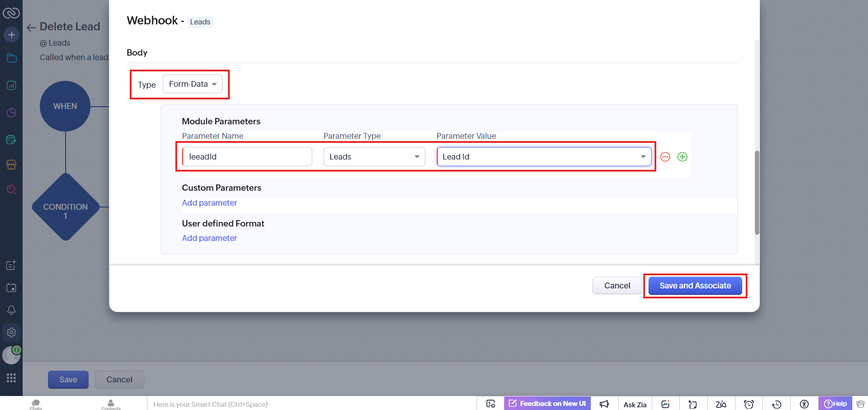Image resolution: width=868 pixels, height=410 pixels.
Task: Click the 'Delete Lead' workflow title
Action: [x=70, y=27]
